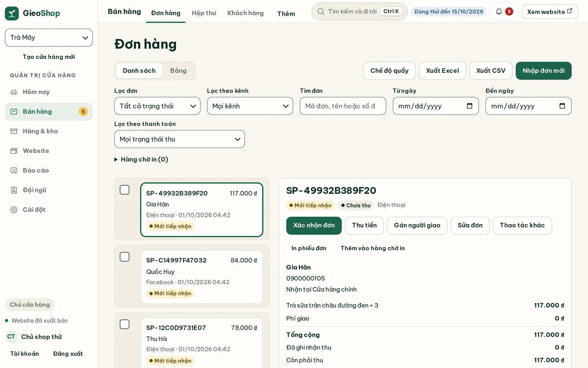Open the notification bell icon

pyautogui.click(x=499, y=11)
